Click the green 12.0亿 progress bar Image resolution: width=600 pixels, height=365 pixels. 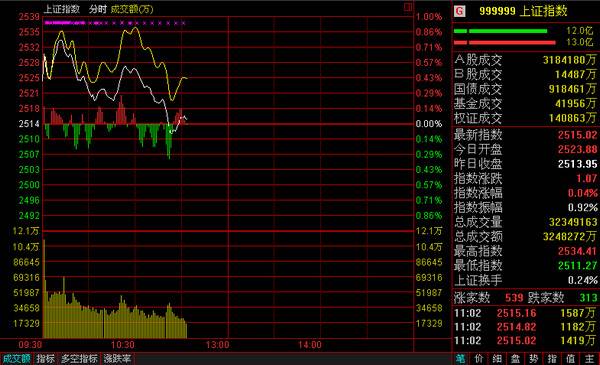pos(501,31)
